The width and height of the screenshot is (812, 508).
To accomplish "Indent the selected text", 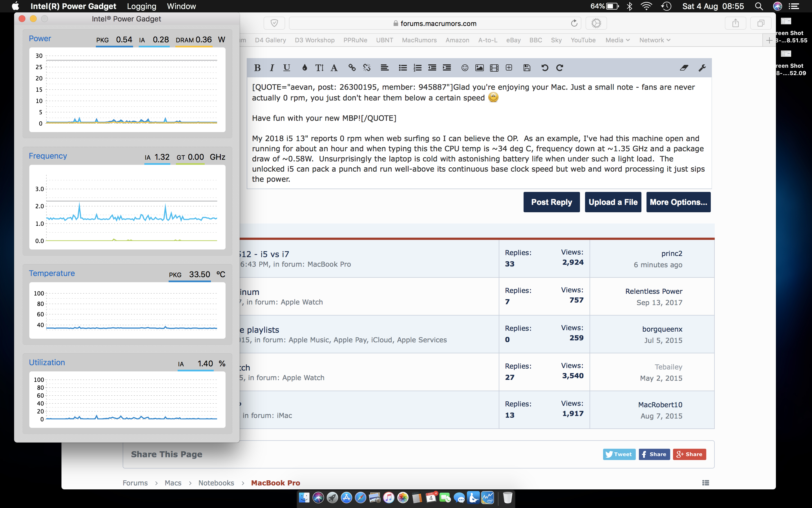I will pyautogui.click(x=447, y=68).
